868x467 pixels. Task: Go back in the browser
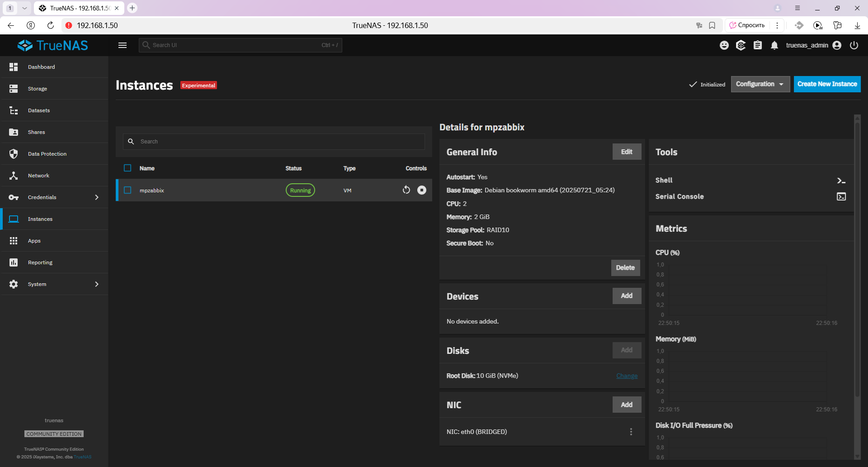click(11, 25)
